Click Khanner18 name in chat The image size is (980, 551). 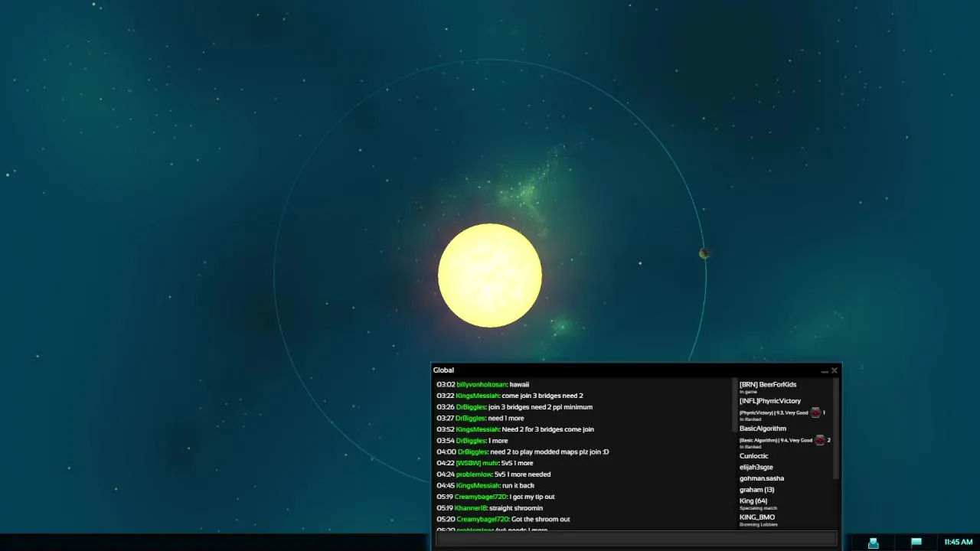[x=471, y=508]
